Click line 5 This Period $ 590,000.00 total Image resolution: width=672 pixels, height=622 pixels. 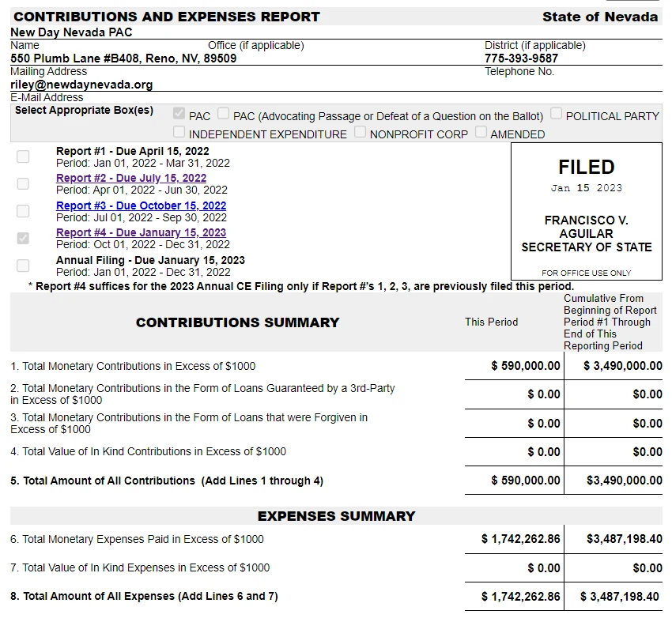pyautogui.click(x=526, y=481)
